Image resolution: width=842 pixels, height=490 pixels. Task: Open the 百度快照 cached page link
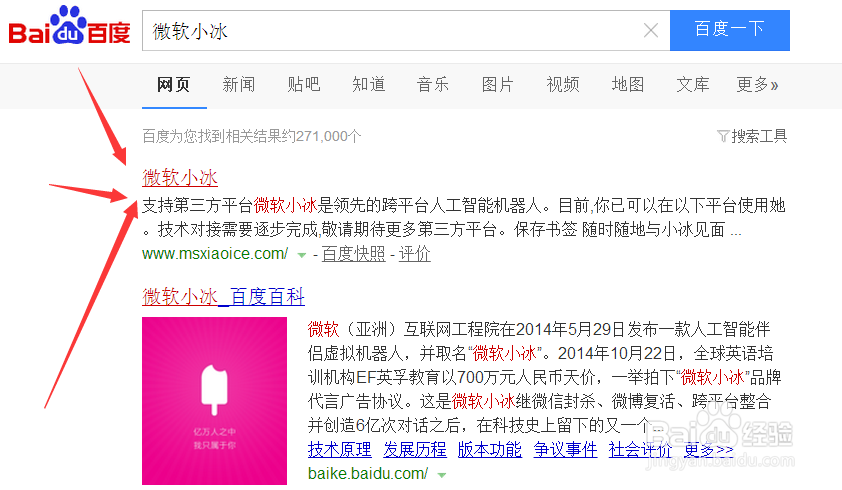[x=353, y=254]
